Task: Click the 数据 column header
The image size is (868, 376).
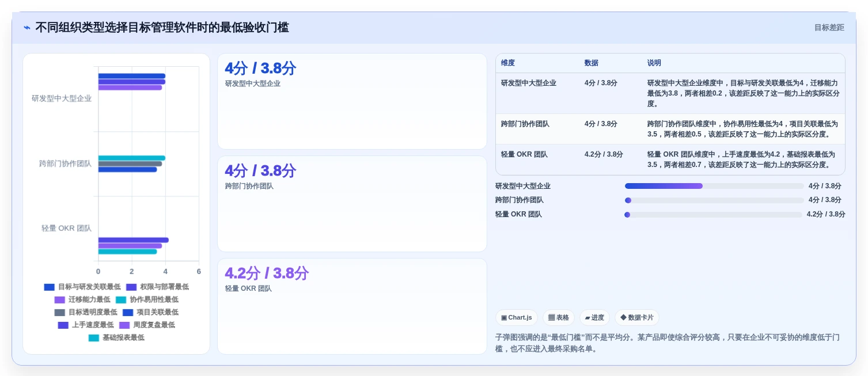Action: [592, 63]
